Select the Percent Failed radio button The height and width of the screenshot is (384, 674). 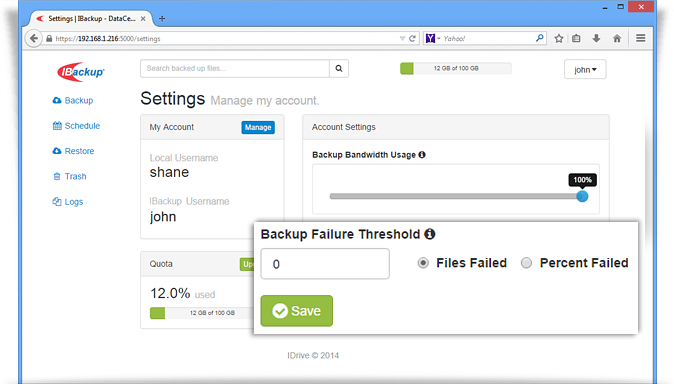526,263
